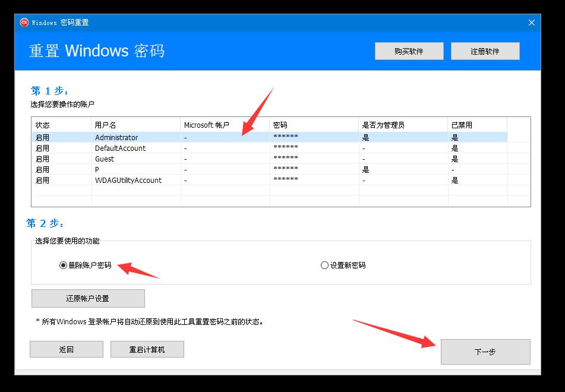Select the 设置新密码 radio option

pyautogui.click(x=343, y=265)
